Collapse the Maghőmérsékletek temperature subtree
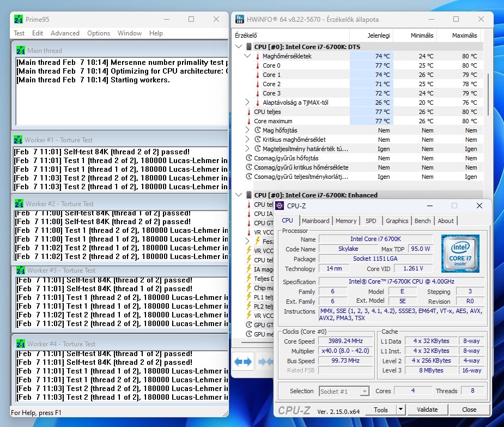504x427 pixels. click(x=247, y=56)
